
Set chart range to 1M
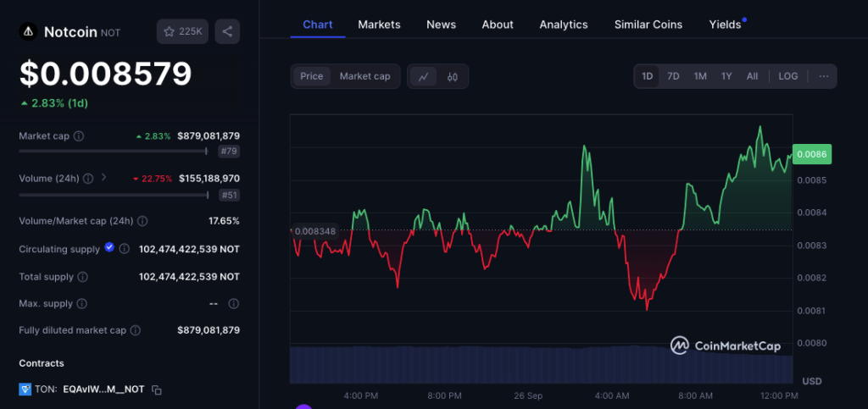click(x=700, y=76)
